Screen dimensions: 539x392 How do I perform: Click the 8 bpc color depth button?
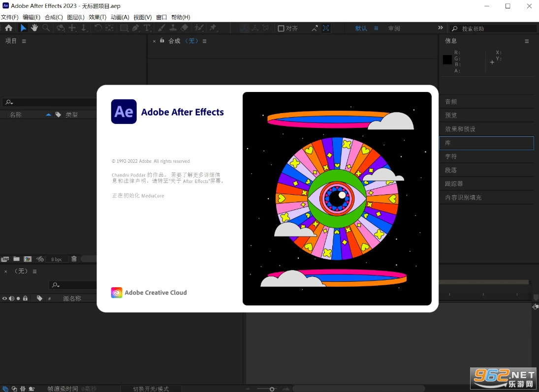coord(57,259)
